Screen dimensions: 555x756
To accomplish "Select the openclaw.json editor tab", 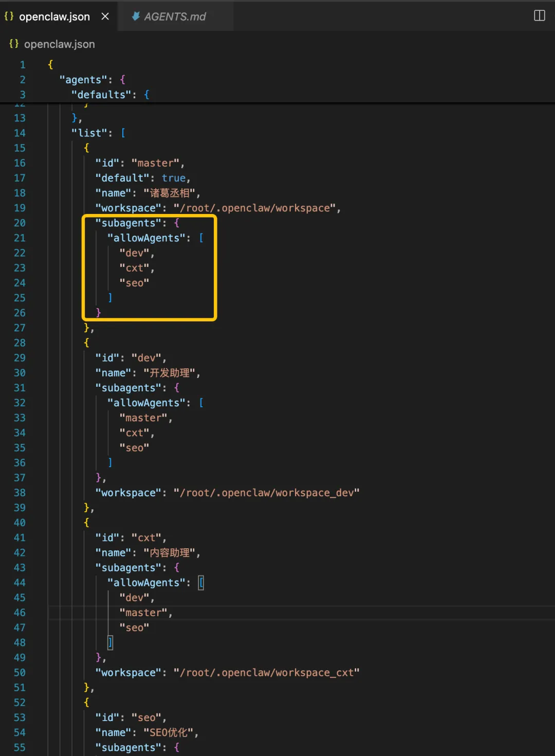I will (54, 16).
